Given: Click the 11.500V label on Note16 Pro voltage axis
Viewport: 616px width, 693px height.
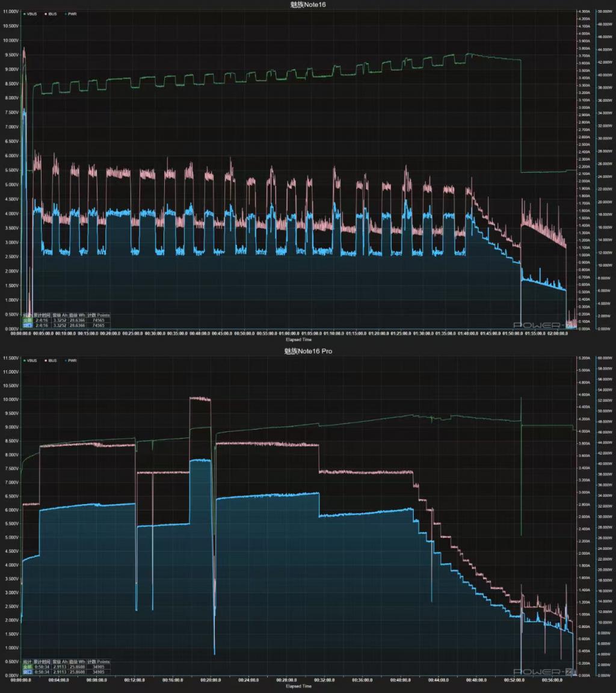Looking at the screenshot, I should (x=11, y=358).
